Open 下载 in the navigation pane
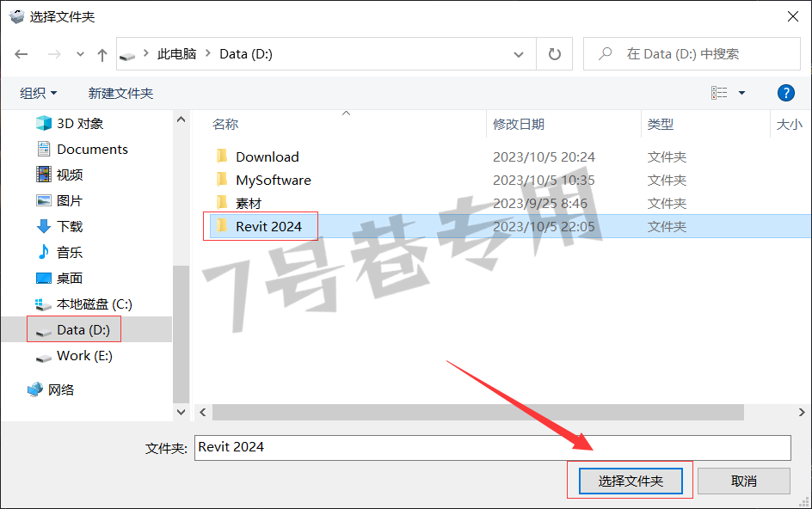The width and height of the screenshot is (812, 509). 70,226
